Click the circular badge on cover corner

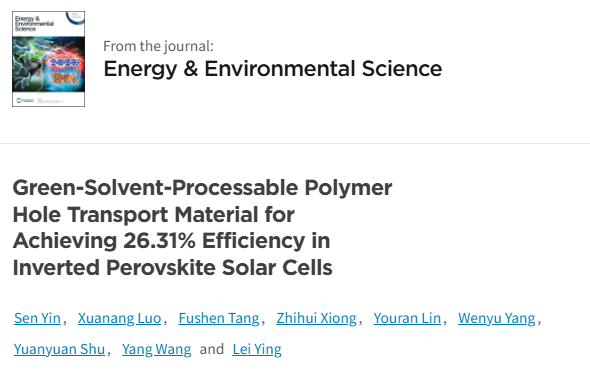(x=76, y=17)
